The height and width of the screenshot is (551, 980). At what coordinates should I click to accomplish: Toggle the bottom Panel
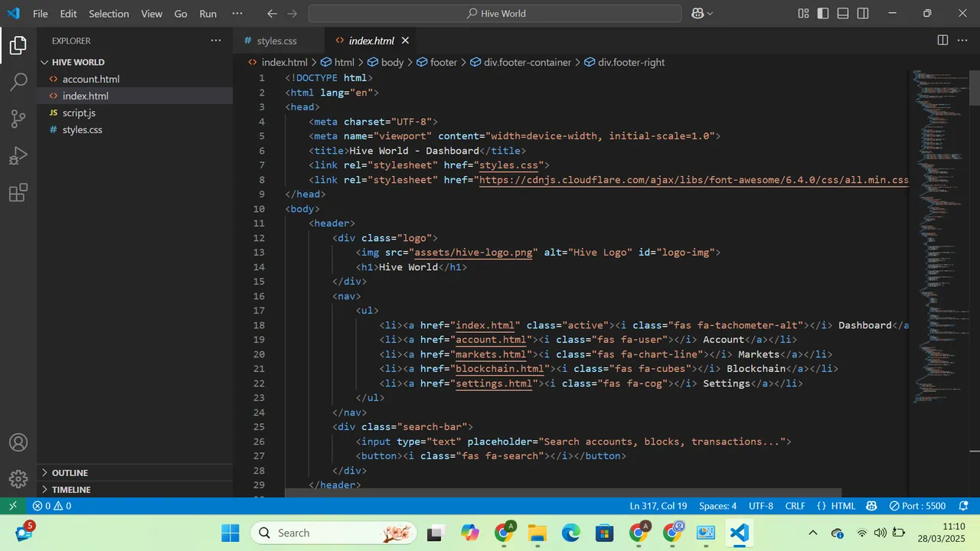(843, 14)
